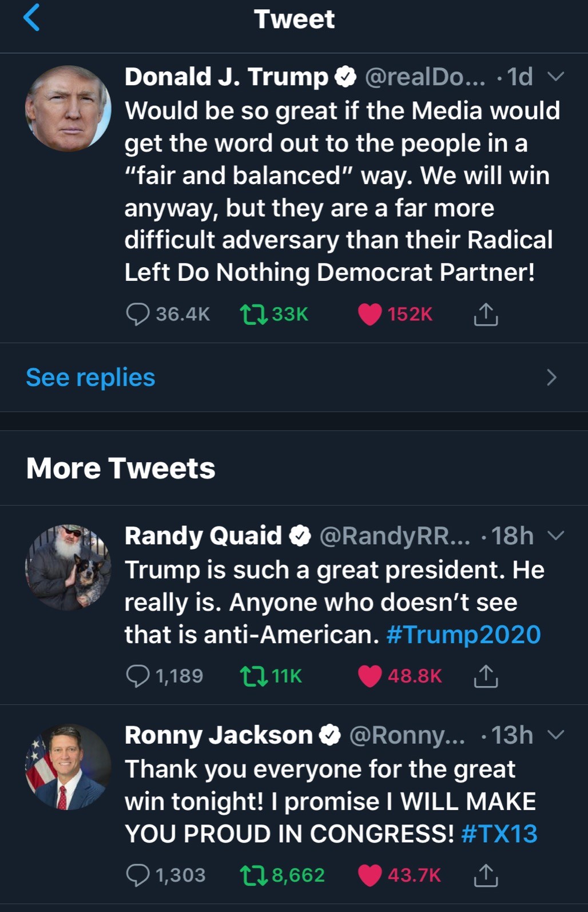Screen dimensions: 588x912
Task: Share Randy Quaid's tweet
Action: click(x=486, y=676)
